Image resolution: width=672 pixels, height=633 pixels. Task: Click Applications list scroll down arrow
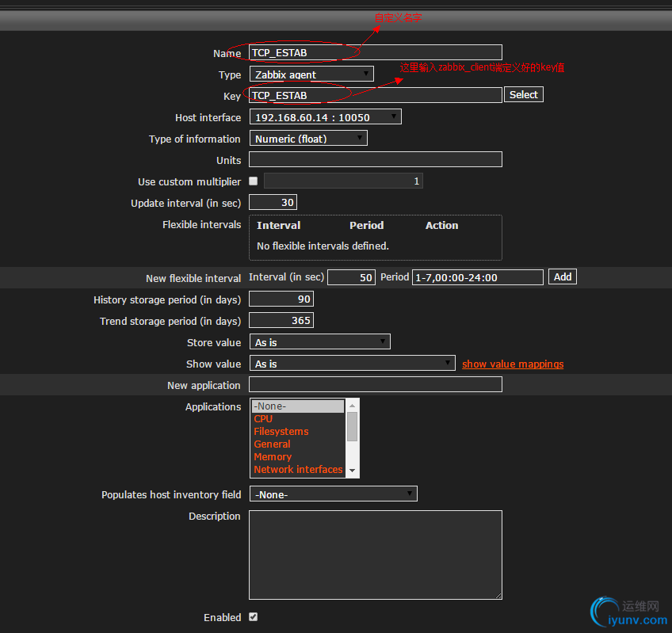(353, 471)
